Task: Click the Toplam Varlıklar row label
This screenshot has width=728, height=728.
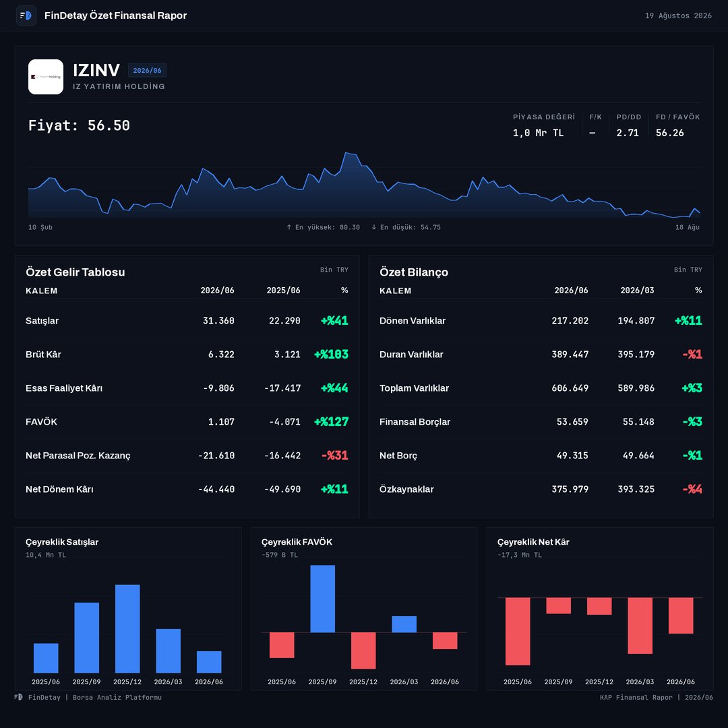Action: tap(414, 388)
